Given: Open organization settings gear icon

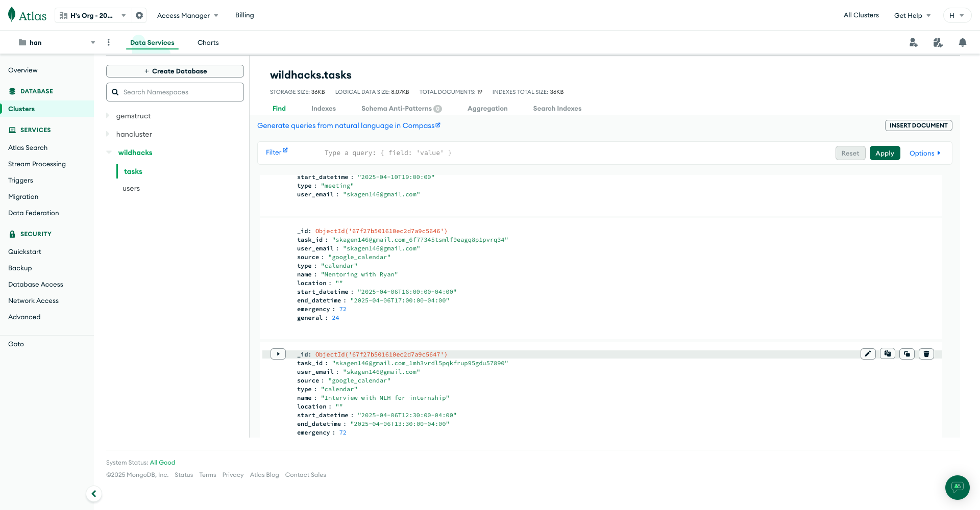Looking at the screenshot, I should pos(139,15).
